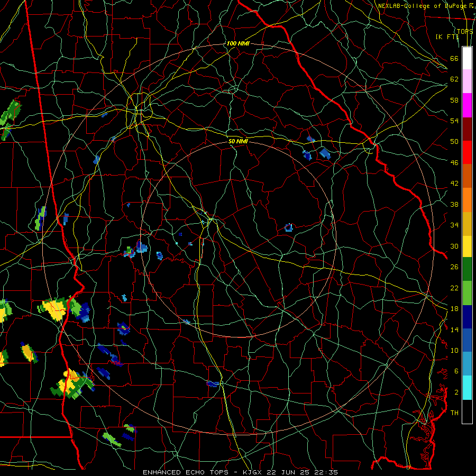Click the "50 NMI" range ring label
Viewport: 476px width, 476px height.
tap(238, 141)
